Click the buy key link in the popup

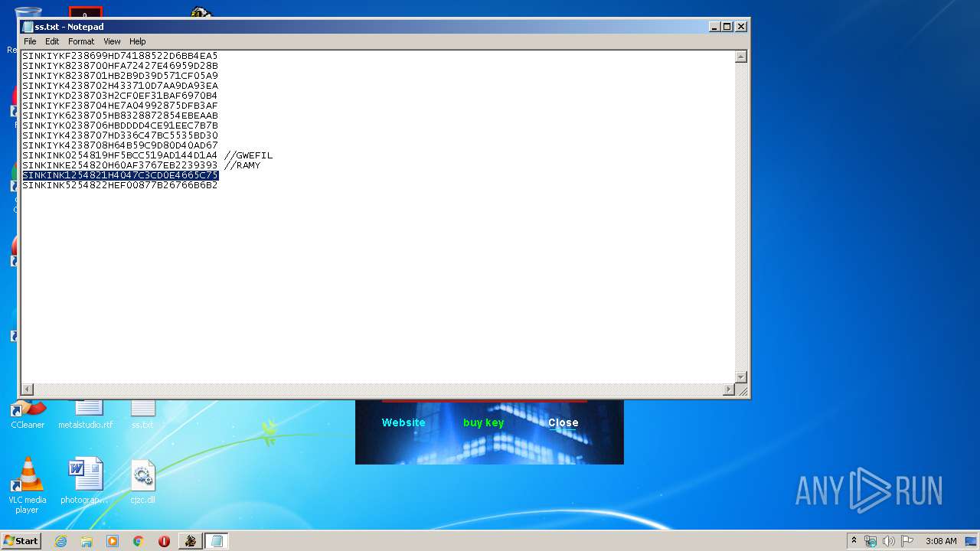tap(484, 422)
